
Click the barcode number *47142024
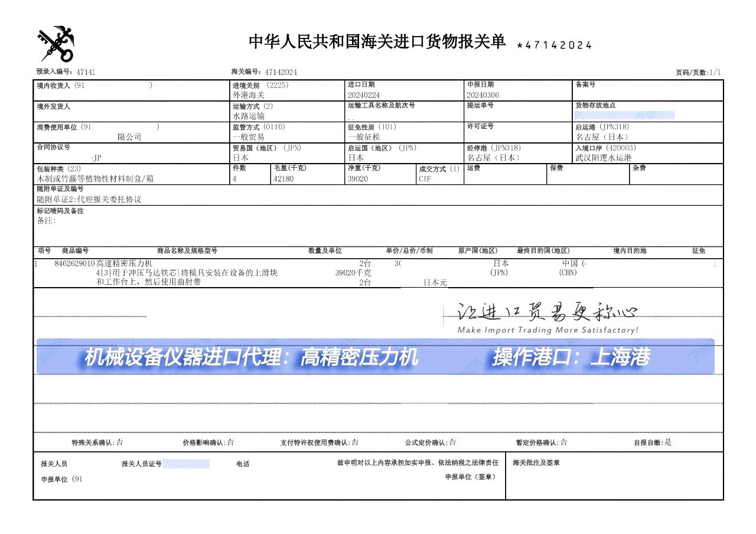pyautogui.click(x=553, y=45)
